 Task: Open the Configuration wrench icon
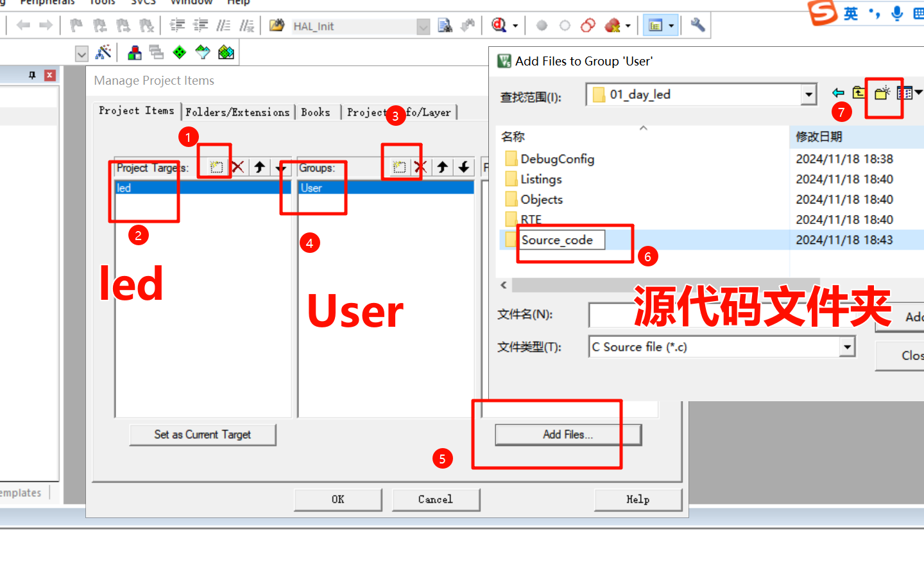pyautogui.click(x=697, y=25)
